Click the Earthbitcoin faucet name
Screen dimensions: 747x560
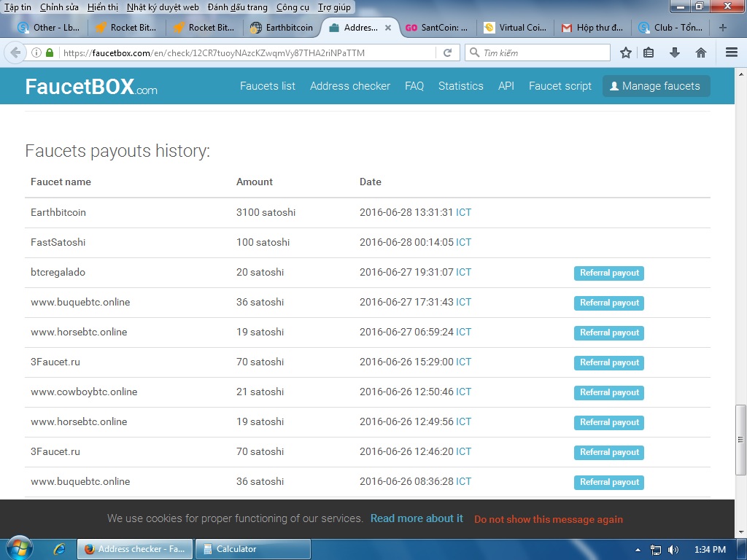58,212
